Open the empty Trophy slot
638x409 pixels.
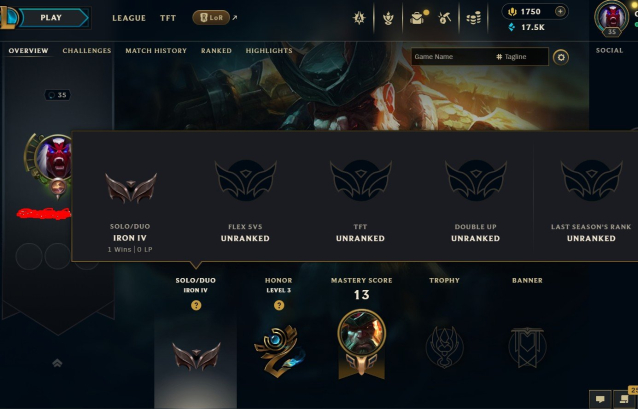coord(444,347)
